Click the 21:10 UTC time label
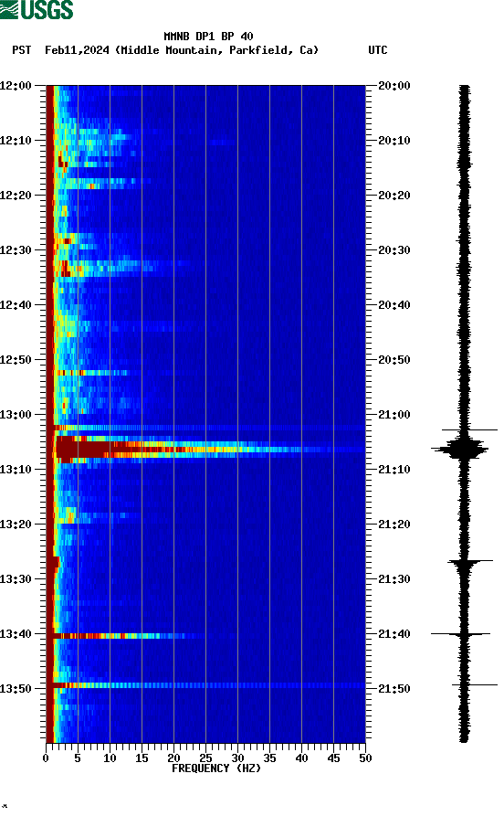Viewport: 504px width, 816px height. coord(394,470)
